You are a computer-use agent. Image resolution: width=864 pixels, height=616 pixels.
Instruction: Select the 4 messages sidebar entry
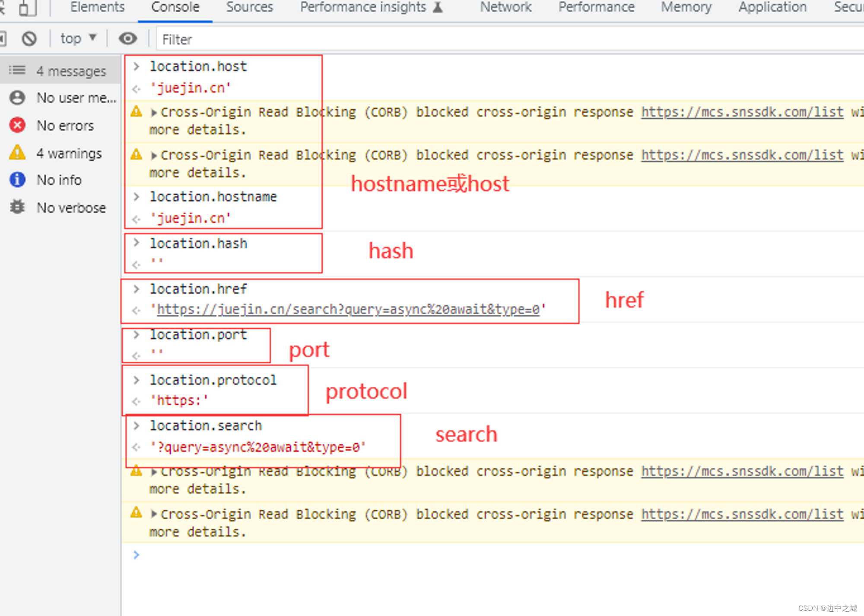click(60, 70)
